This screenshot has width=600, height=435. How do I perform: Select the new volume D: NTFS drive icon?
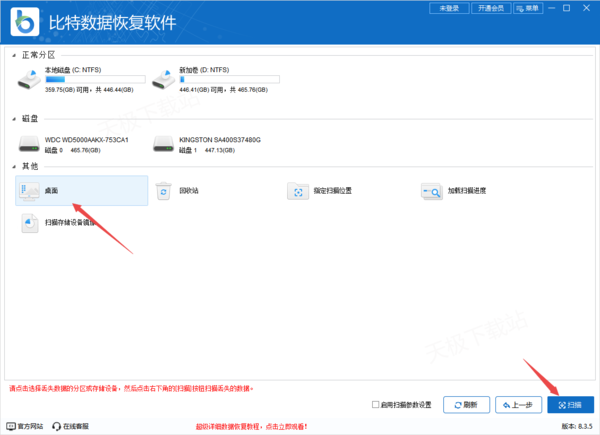[163, 80]
